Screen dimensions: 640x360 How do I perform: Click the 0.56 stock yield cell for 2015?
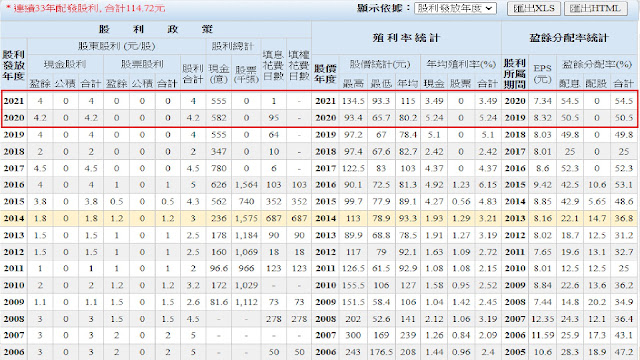461,202
